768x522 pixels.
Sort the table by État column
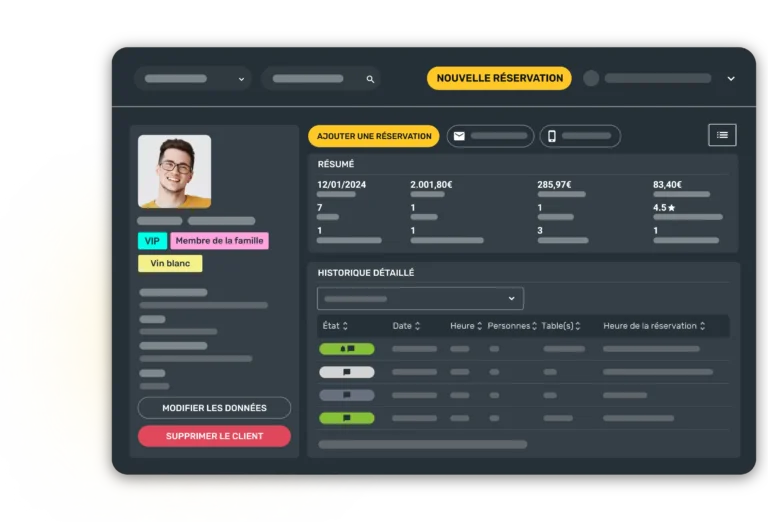click(335, 326)
